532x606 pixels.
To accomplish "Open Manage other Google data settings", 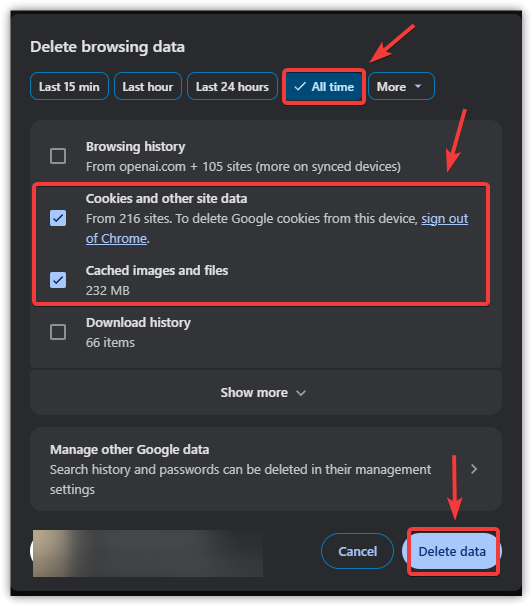I will tap(266, 469).
